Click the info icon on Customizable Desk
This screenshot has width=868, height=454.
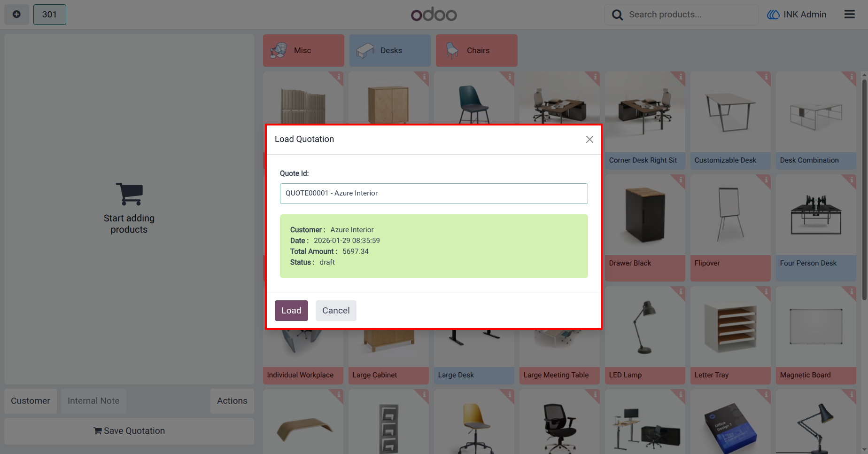tap(766, 77)
